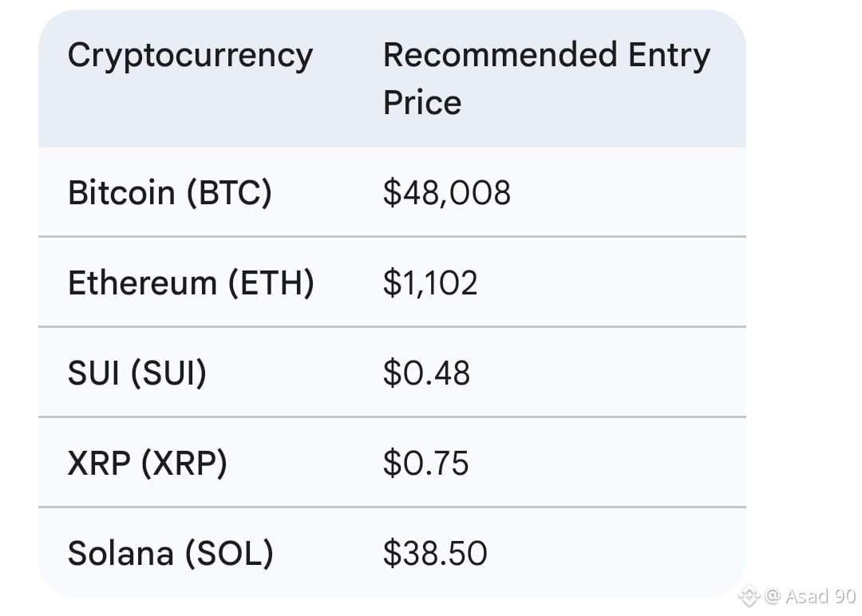The image size is (862, 616).
Task: Click the @ Asad 90 watermark text
Action: click(810, 596)
